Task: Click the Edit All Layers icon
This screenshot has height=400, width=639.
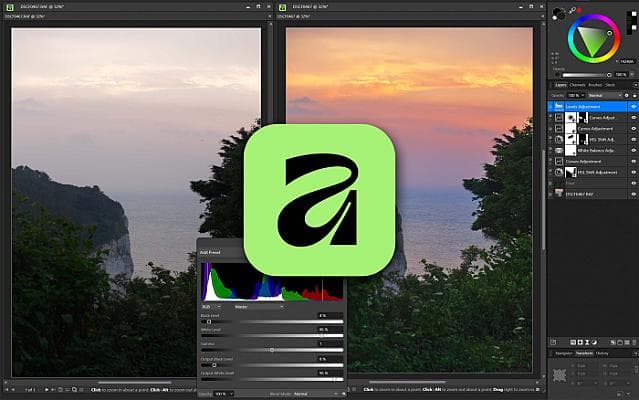Action: click(x=553, y=343)
